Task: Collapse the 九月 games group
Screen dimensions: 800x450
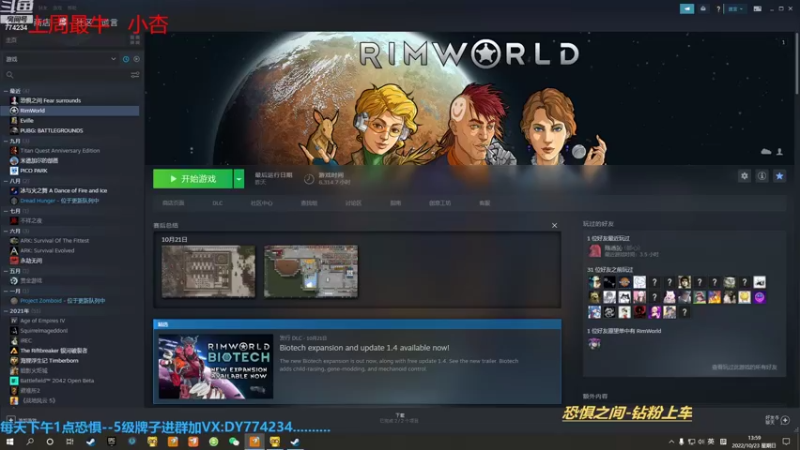Action: (6, 141)
